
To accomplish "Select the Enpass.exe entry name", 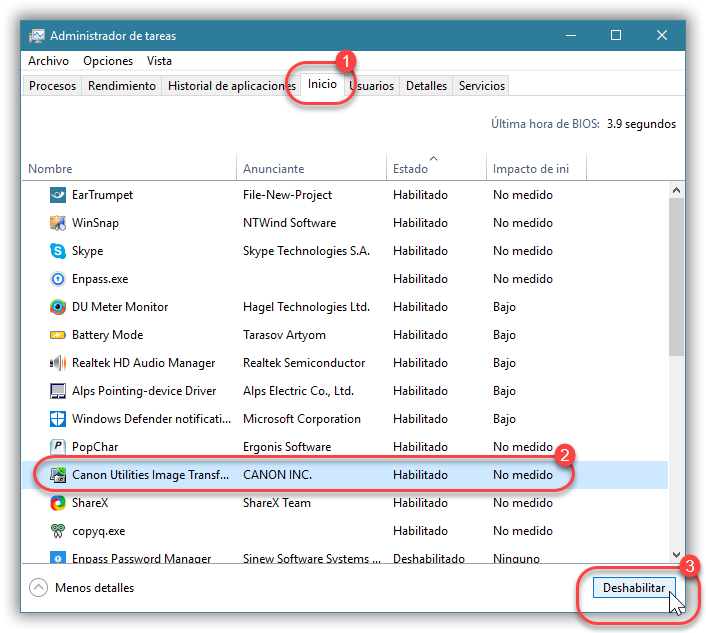I will (100, 279).
